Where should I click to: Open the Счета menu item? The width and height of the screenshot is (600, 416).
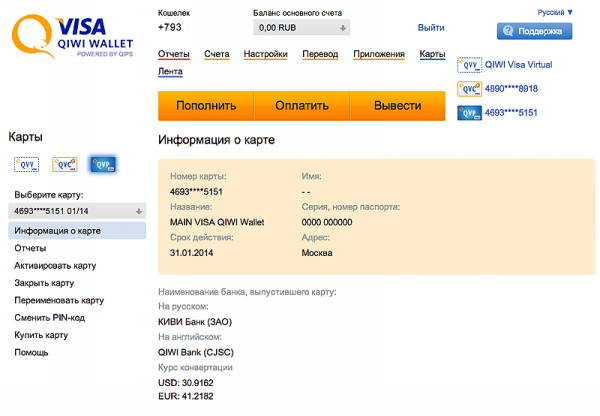pyautogui.click(x=217, y=54)
